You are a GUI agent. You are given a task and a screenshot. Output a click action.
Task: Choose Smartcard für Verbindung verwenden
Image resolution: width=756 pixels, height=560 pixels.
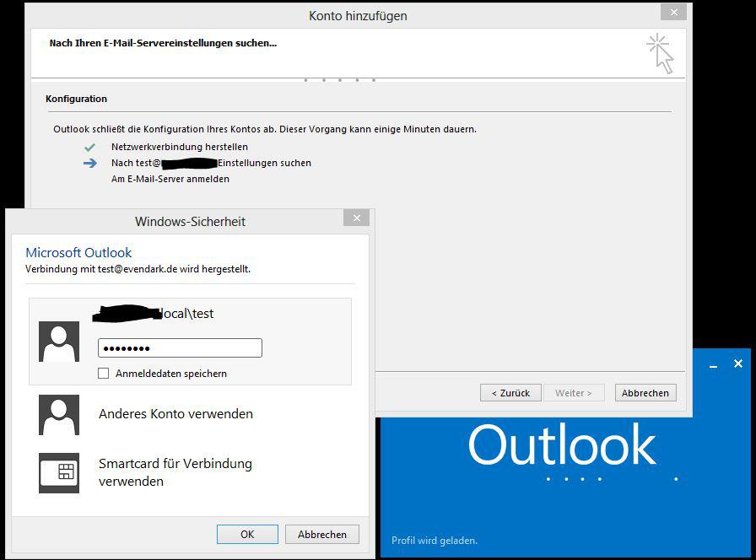click(x=175, y=472)
